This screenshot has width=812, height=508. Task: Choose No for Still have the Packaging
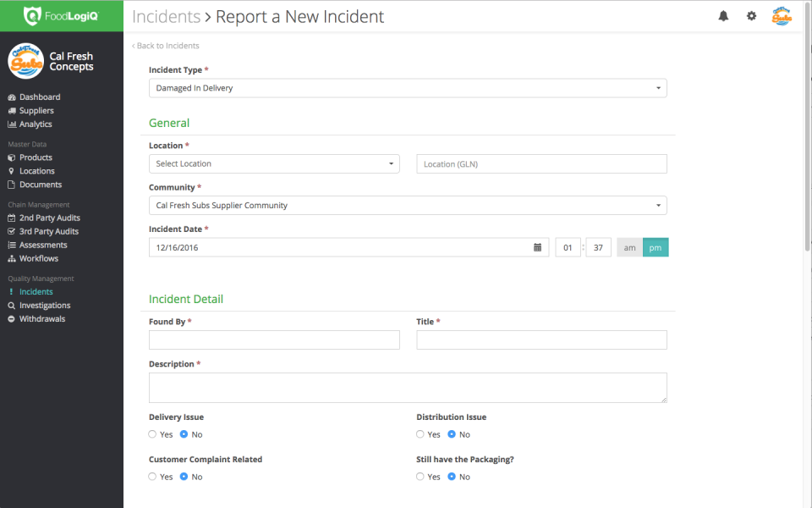[x=453, y=477]
